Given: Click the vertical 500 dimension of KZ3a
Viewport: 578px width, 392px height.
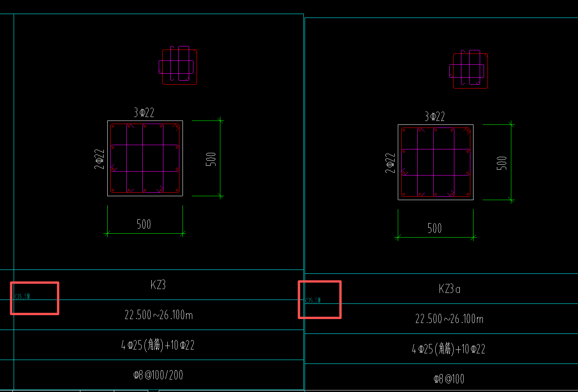Looking at the screenshot, I should pyautogui.click(x=502, y=163).
